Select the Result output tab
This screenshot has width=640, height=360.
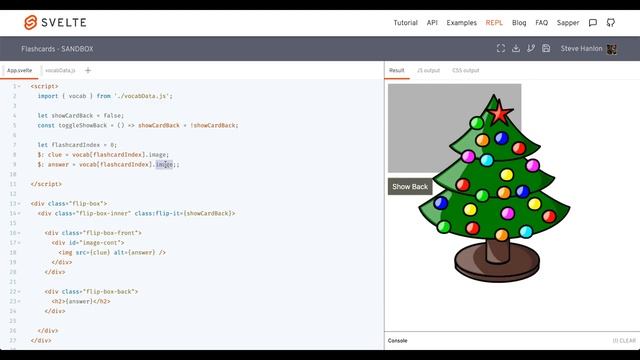(x=396, y=71)
